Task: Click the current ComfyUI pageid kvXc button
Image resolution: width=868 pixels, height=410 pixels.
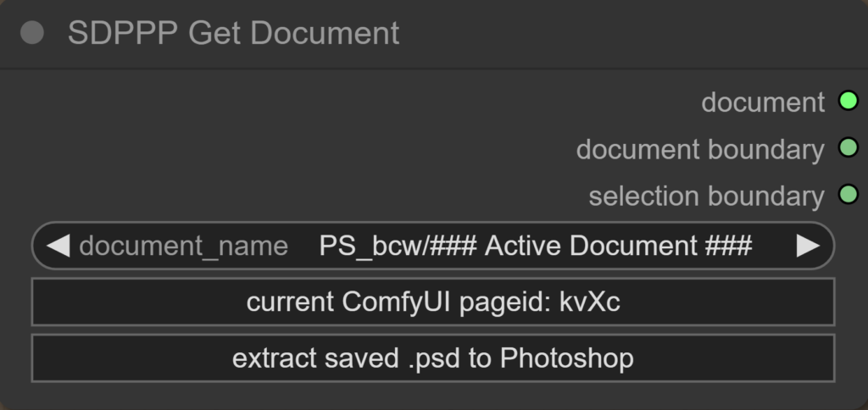Action: pos(433,302)
